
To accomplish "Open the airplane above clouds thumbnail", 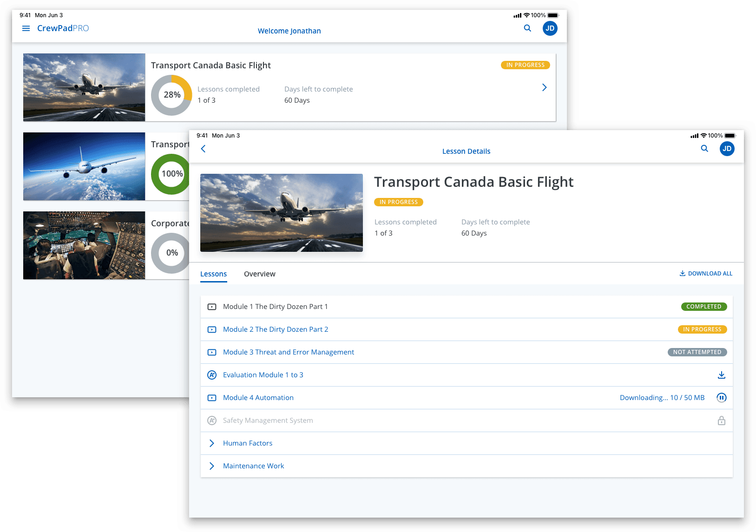I will [x=84, y=166].
